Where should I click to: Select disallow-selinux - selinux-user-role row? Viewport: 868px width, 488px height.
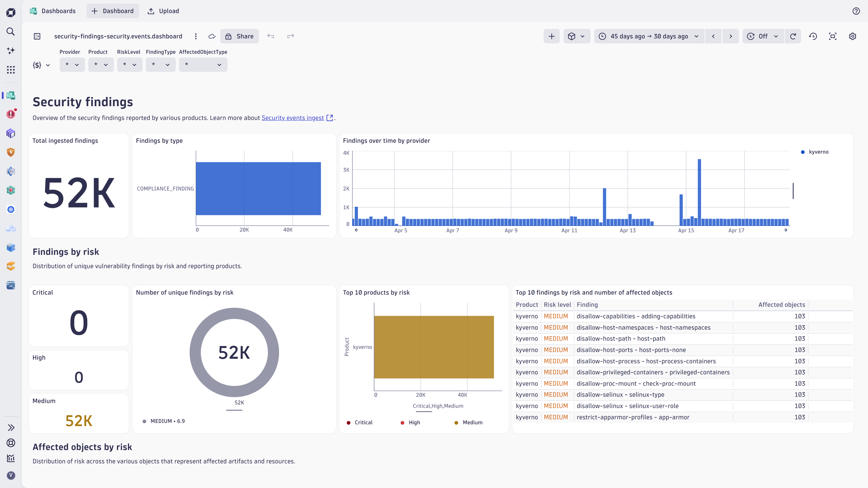tap(682, 406)
